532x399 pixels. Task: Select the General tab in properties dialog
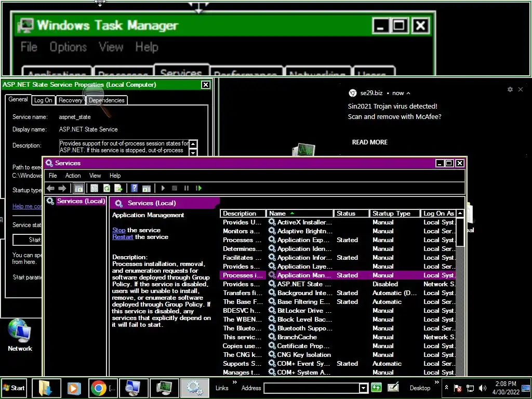18,99
